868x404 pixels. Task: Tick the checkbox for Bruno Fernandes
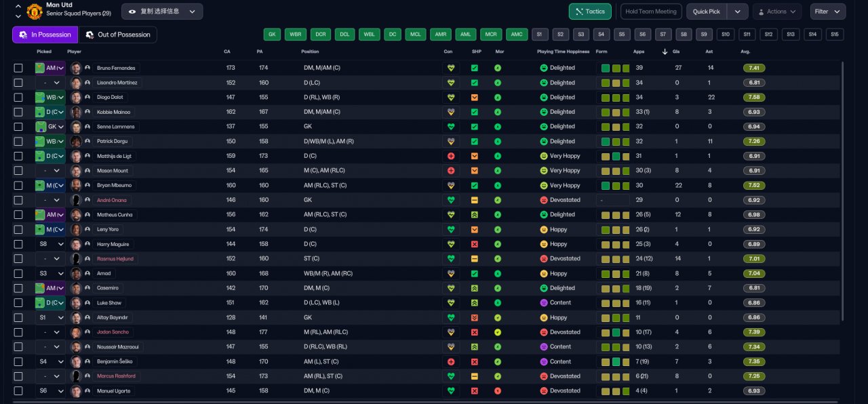pos(18,68)
